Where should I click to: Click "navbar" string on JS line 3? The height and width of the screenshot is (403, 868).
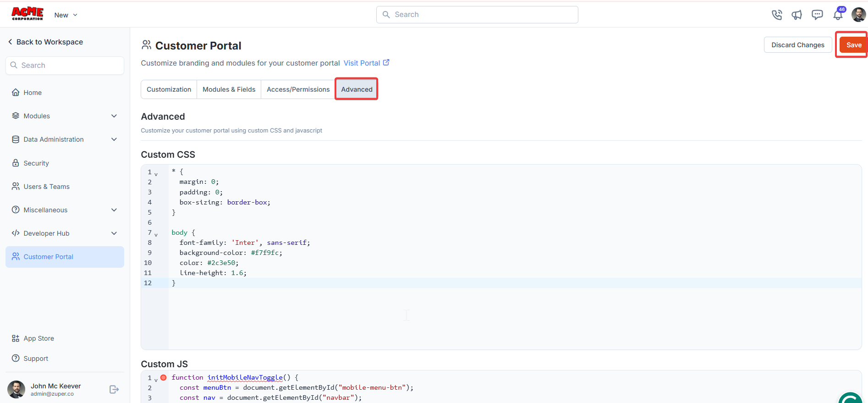point(338,397)
